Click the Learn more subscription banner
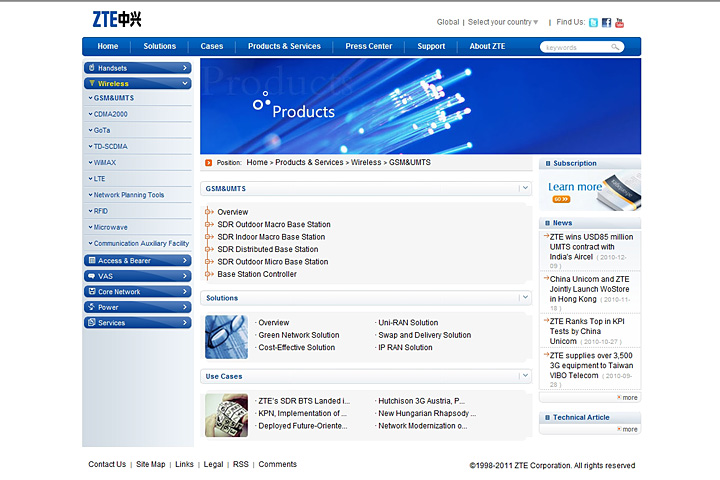Viewport: 720px width, 480px height. tap(589, 189)
